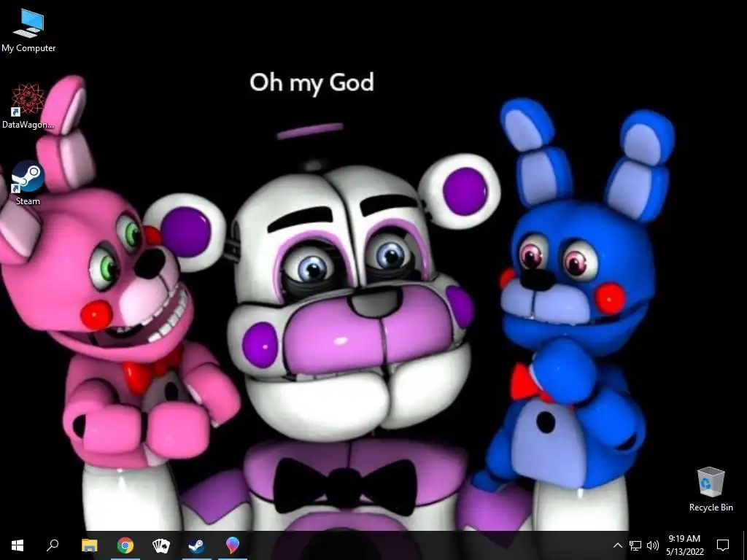Open clock showing 9:19 AM 5/13/2022
747x560 pixels.
(684, 545)
